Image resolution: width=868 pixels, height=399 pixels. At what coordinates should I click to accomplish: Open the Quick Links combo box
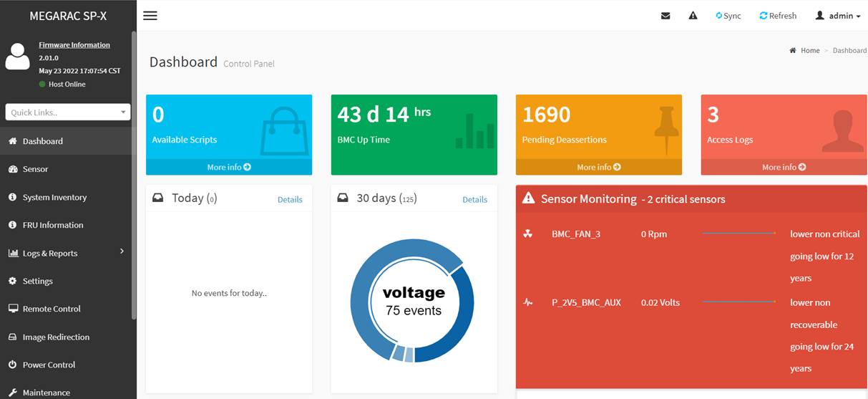68,112
